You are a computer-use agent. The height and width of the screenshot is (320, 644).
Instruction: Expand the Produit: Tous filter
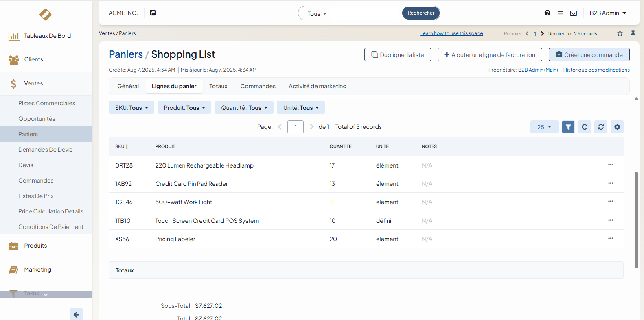184,107
